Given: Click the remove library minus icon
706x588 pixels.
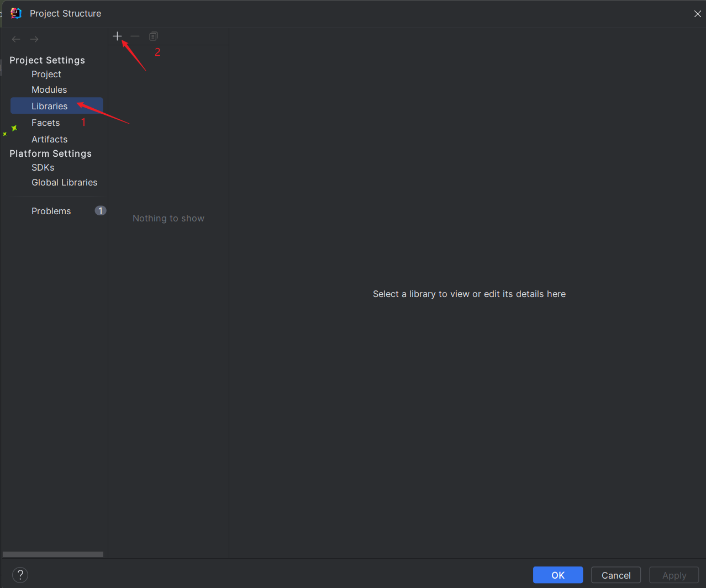Looking at the screenshot, I should (135, 36).
